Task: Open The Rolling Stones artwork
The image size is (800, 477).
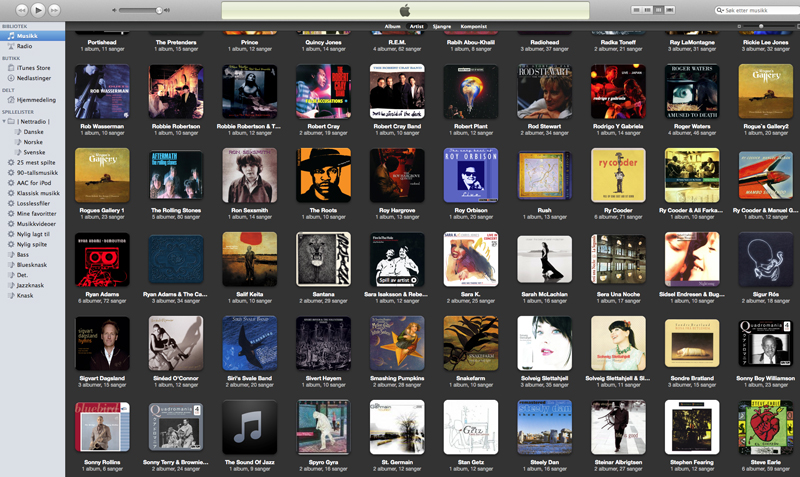Action: pos(176,175)
